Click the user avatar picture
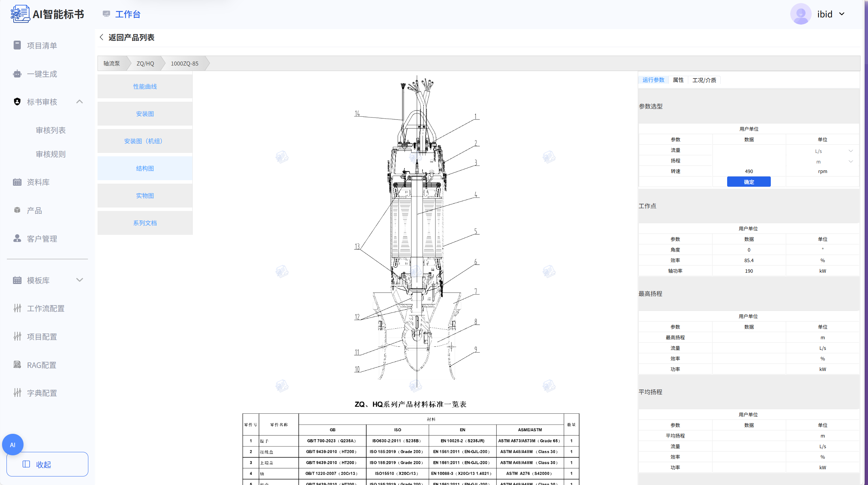This screenshot has width=868, height=485. [801, 14]
